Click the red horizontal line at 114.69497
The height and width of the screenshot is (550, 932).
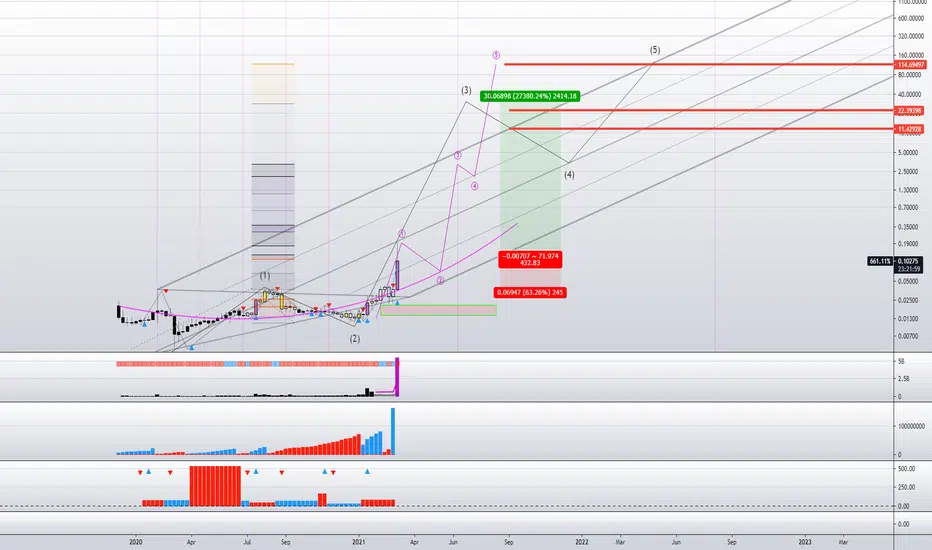(699, 64)
